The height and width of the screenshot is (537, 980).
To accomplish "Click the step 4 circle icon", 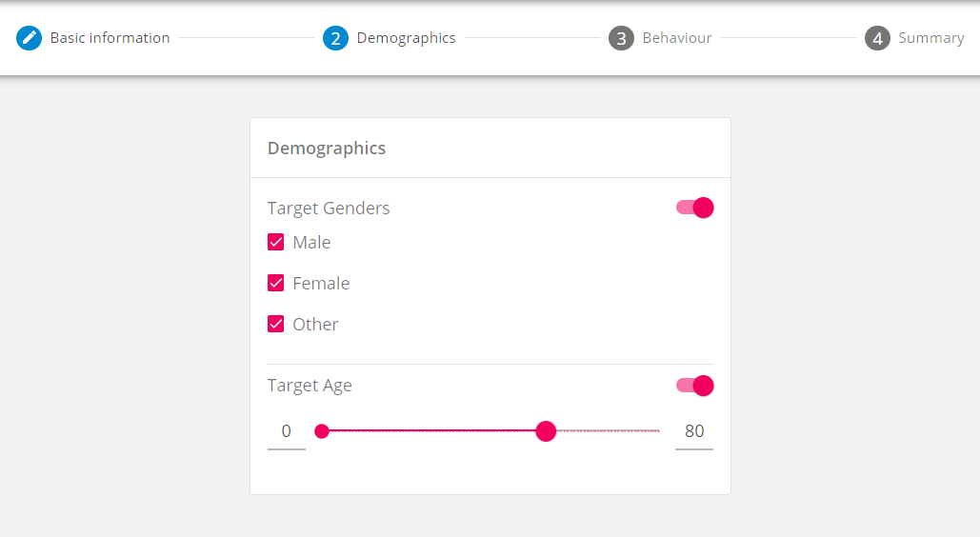I will click(877, 38).
